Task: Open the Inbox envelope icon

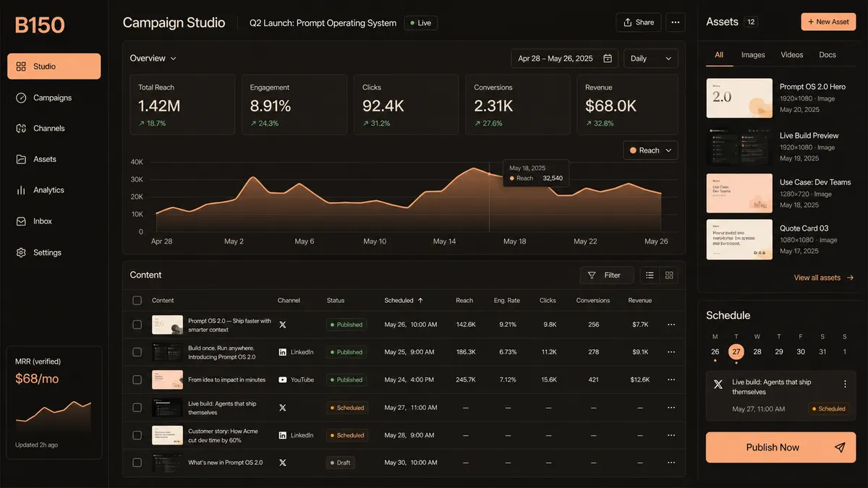Action: point(21,221)
